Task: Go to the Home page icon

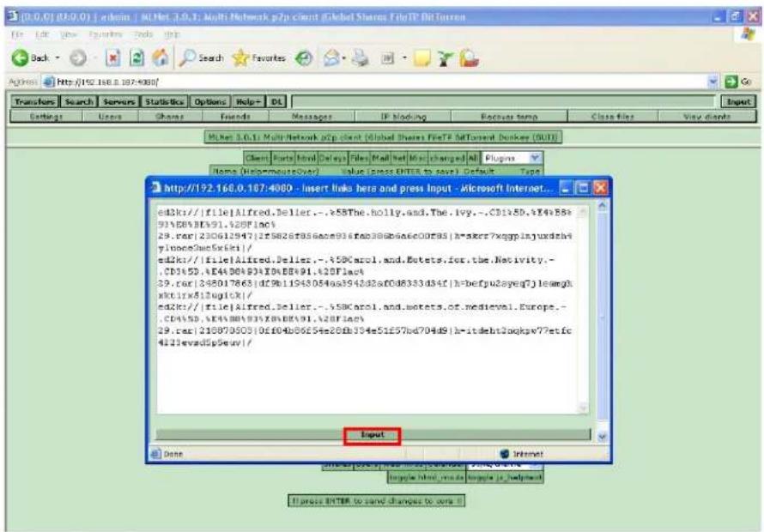Action: [x=160, y=58]
